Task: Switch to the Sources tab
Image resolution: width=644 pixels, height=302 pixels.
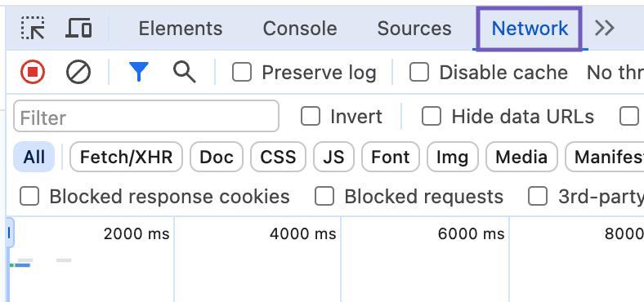Action: click(414, 29)
